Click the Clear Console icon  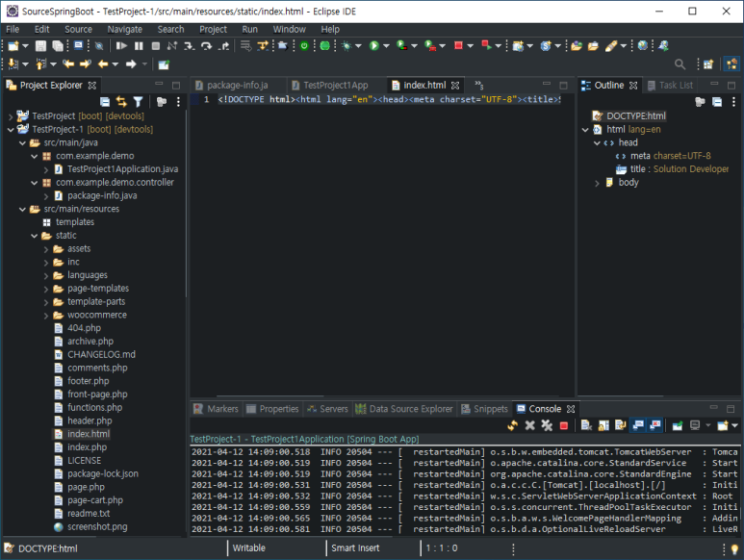586,425
